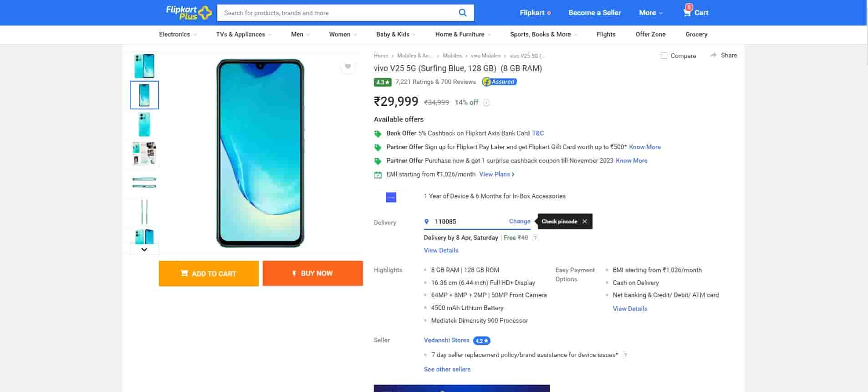Click help icon next to free delivery
The height and width of the screenshot is (392, 868).
pyautogui.click(x=536, y=237)
